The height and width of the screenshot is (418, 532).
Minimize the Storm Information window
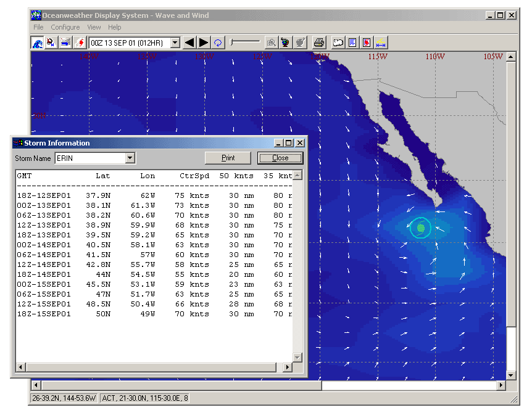pyautogui.click(x=278, y=143)
